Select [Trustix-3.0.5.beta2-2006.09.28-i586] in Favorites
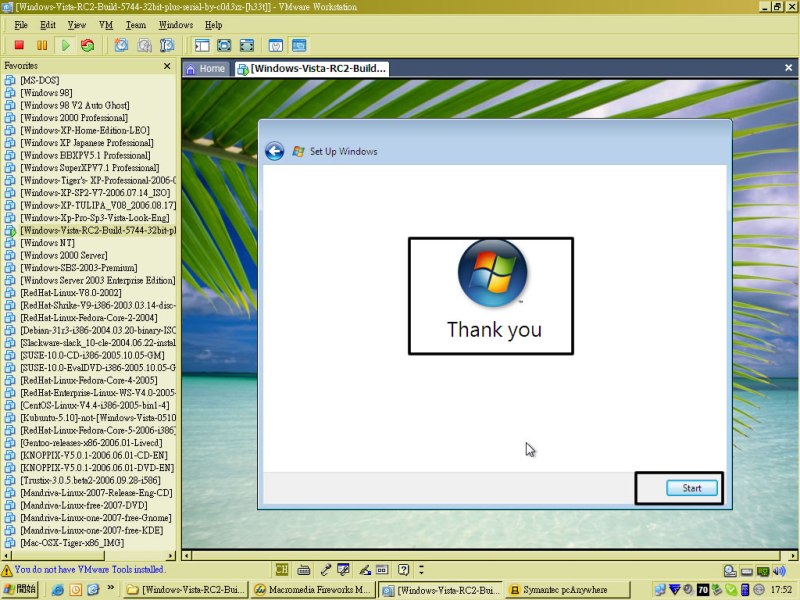Image resolution: width=800 pixels, height=600 pixels. [x=90, y=480]
